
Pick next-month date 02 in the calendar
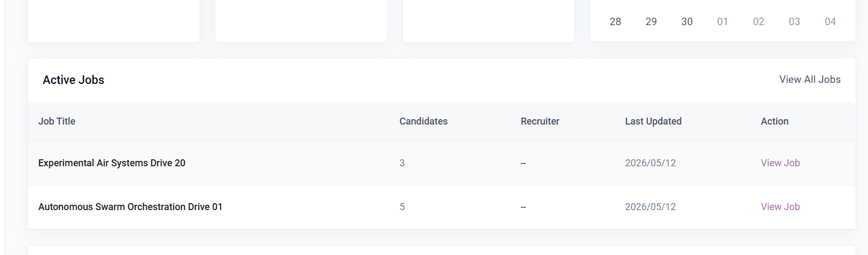pyautogui.click(x=758, y=22)
